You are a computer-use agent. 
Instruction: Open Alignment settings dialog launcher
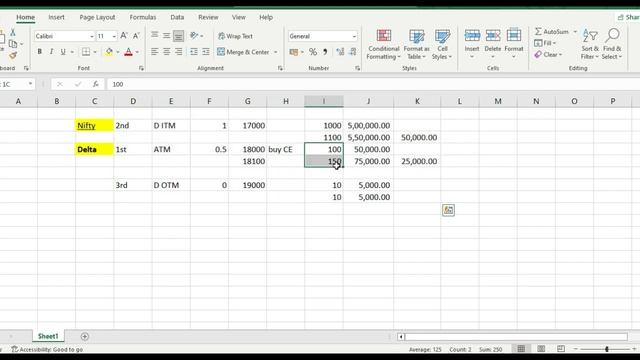pos(280,68)
